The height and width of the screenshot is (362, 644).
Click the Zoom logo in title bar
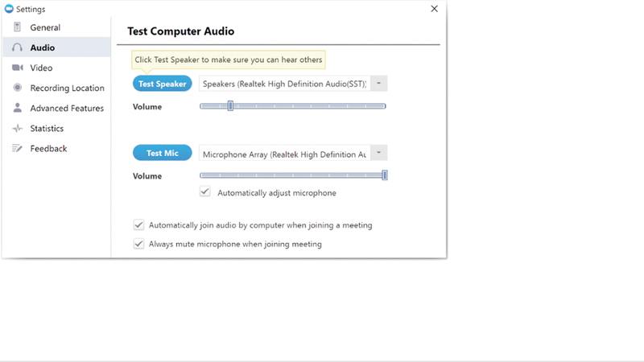tap(8, 9)
